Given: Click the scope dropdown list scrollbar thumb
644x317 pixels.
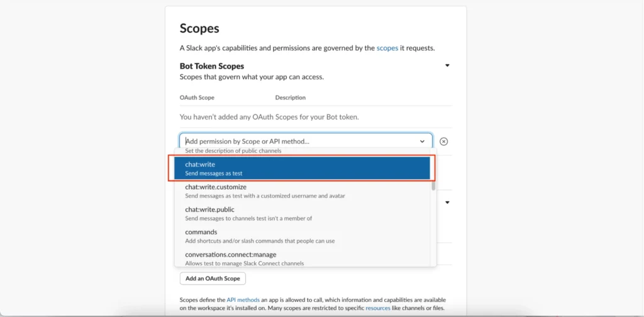Looking at the screenshot, I should tap(433, 186).
